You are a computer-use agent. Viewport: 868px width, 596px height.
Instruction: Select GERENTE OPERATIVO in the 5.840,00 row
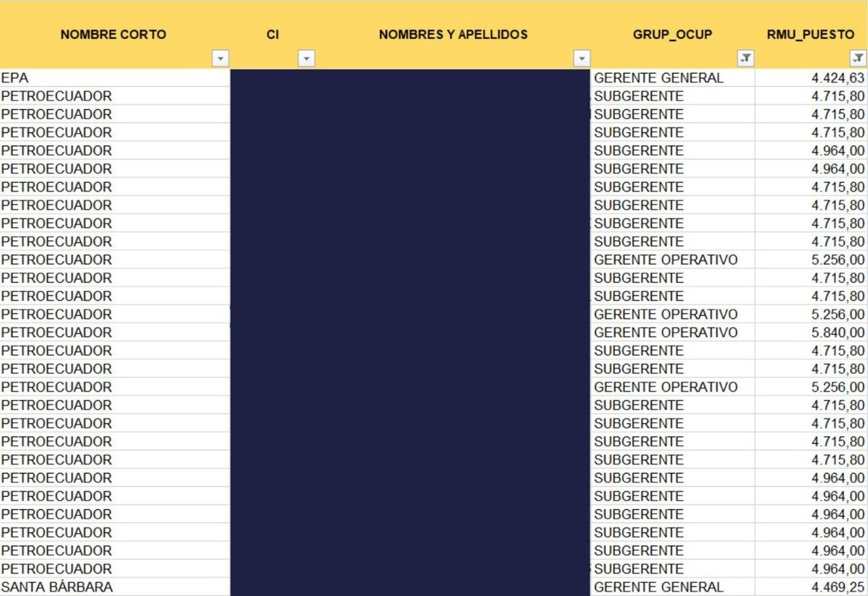click(673, 332)
